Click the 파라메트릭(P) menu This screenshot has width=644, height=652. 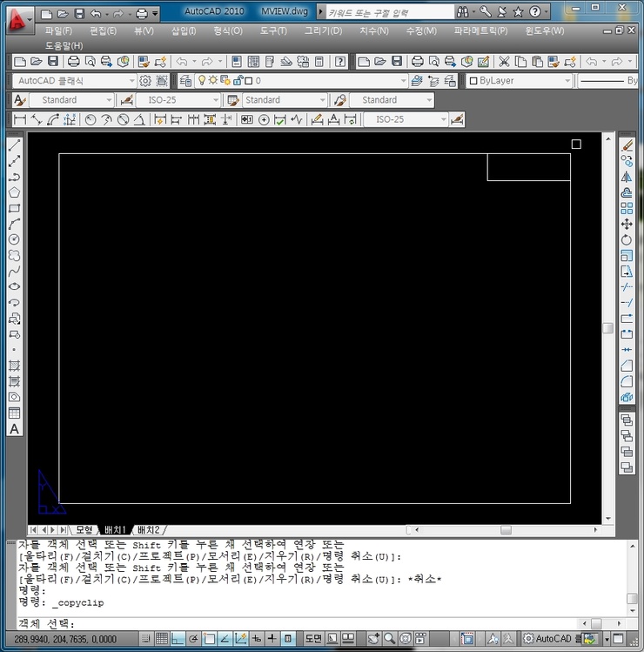480,30
